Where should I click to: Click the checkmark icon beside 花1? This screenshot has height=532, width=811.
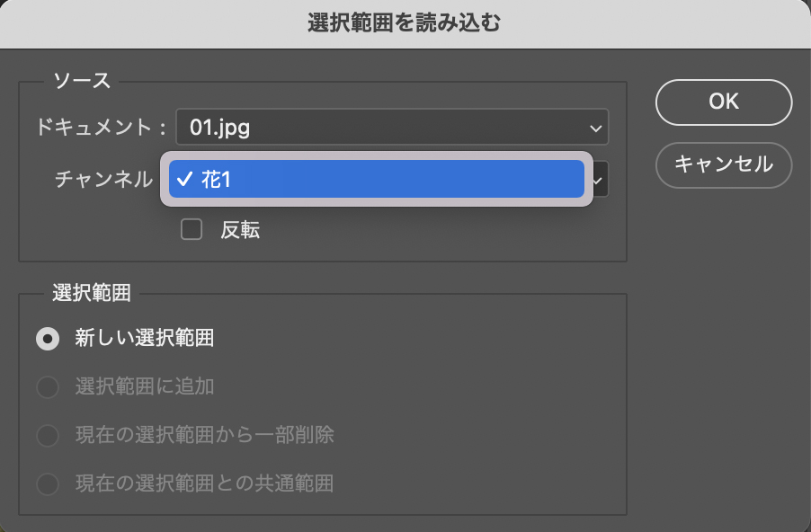tap(184, 179)
